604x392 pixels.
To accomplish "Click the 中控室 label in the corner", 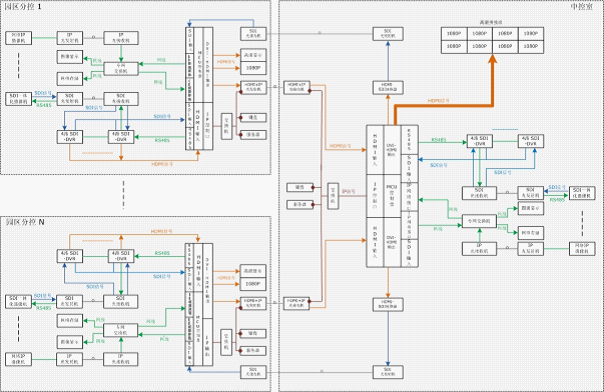I will pyautogui.click(x=582, y=7).
